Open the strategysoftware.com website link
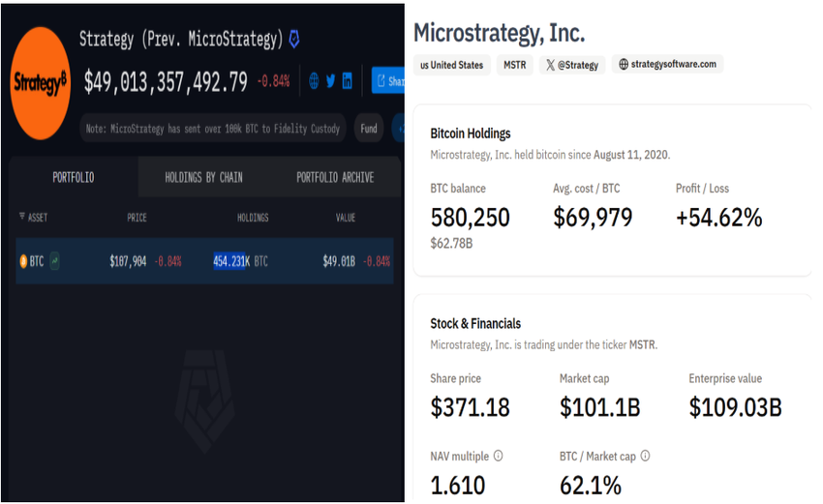 667,64
